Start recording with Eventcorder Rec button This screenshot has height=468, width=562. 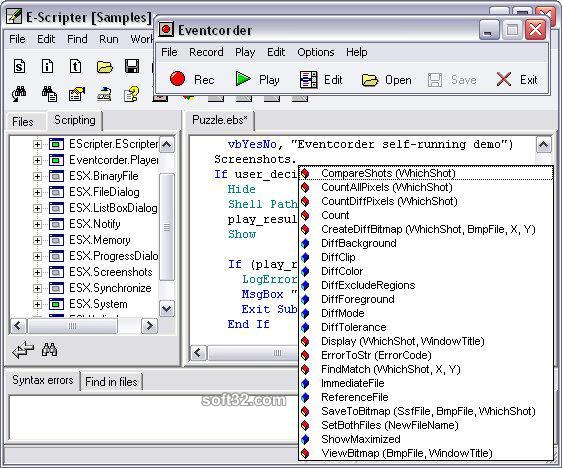coord(192,79)
